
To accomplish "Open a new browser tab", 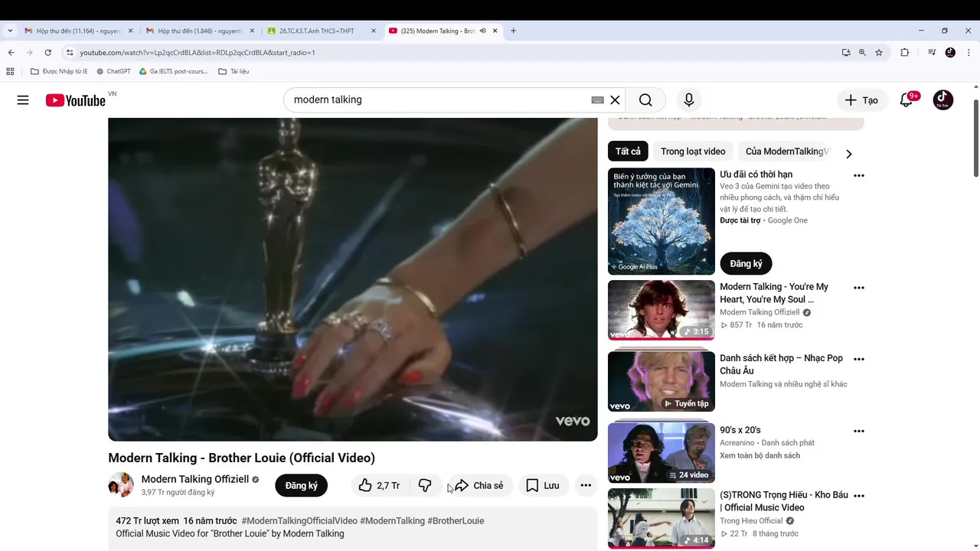I will pyautogui.click(x=513, y=31).
